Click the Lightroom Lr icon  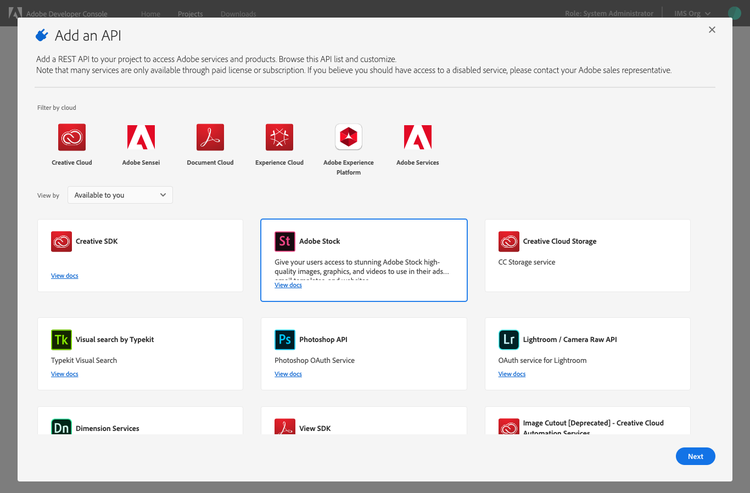click(x=508, y=340)
